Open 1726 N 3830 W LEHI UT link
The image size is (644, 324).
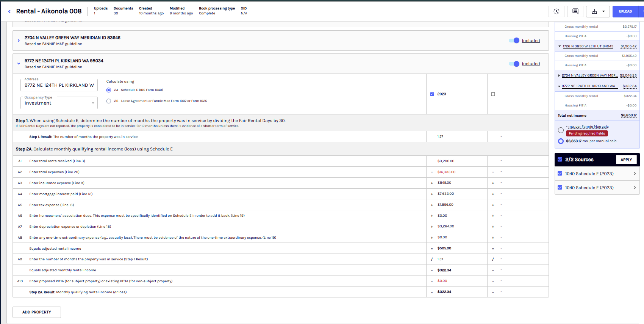coord(588,46)
